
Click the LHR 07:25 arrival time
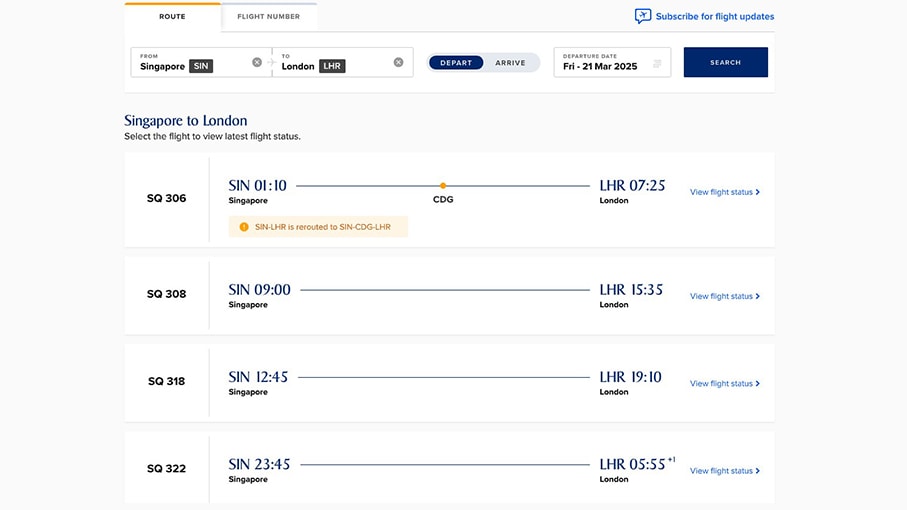(632, 186)
